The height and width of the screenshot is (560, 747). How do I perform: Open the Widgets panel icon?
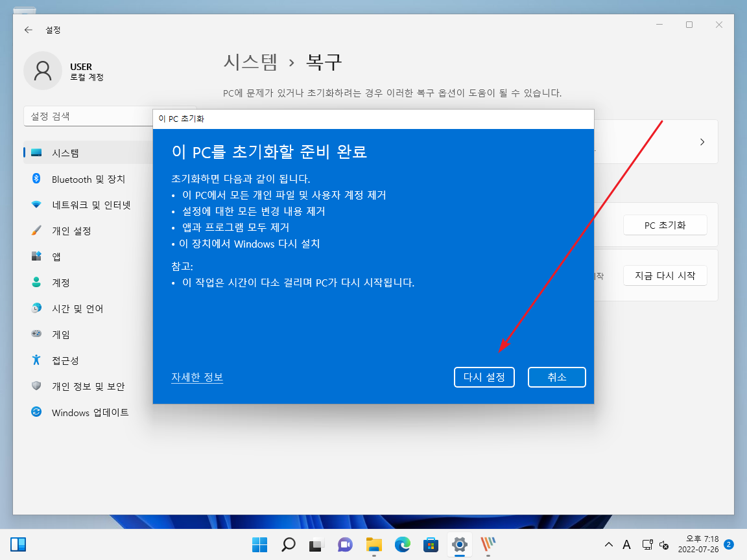coord(18,544)
